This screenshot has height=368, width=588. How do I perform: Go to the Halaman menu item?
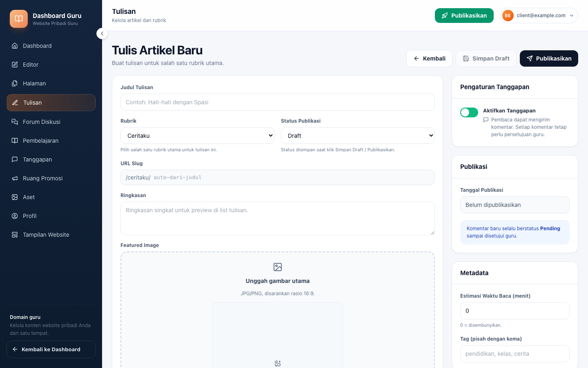pyautogui.click(x=51, y=83)
